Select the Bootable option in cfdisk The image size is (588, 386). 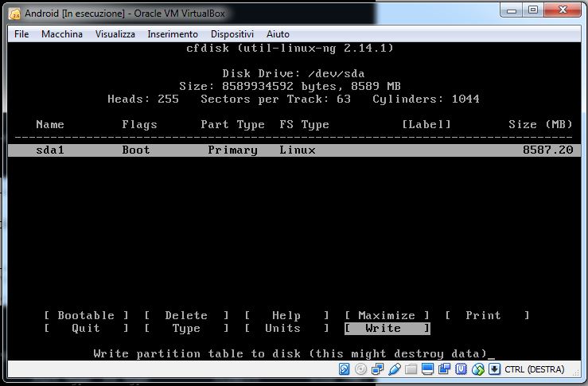point(86,315)
